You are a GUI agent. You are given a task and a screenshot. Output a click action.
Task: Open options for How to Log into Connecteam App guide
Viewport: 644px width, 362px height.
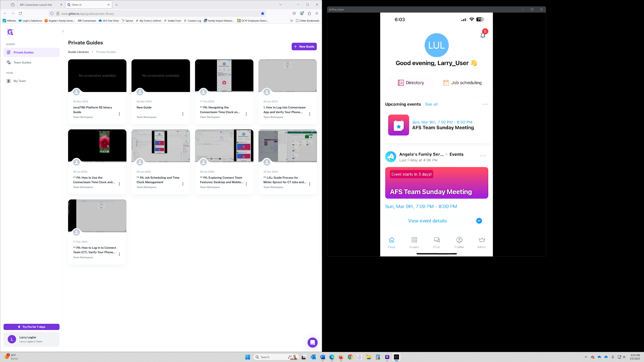309,114
